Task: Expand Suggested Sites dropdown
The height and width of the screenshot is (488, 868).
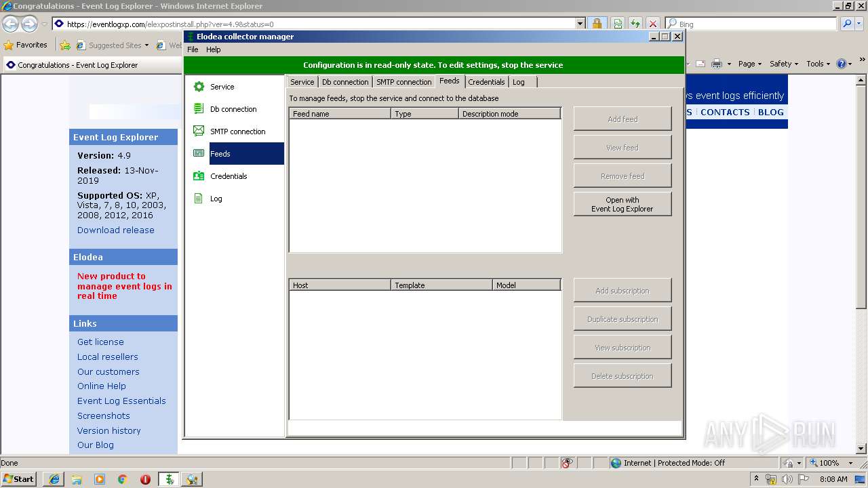Action: 146,45
